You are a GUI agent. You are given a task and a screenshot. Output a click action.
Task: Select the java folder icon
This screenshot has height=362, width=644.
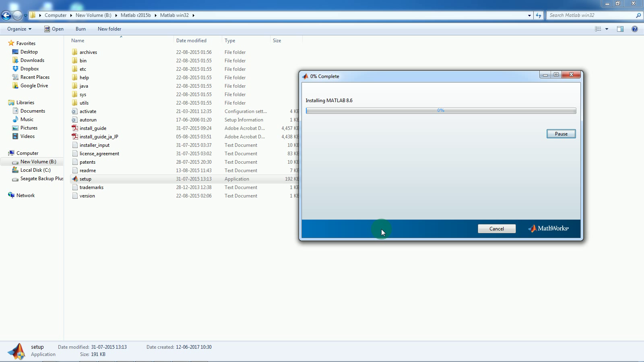click(x=74, y=86)
